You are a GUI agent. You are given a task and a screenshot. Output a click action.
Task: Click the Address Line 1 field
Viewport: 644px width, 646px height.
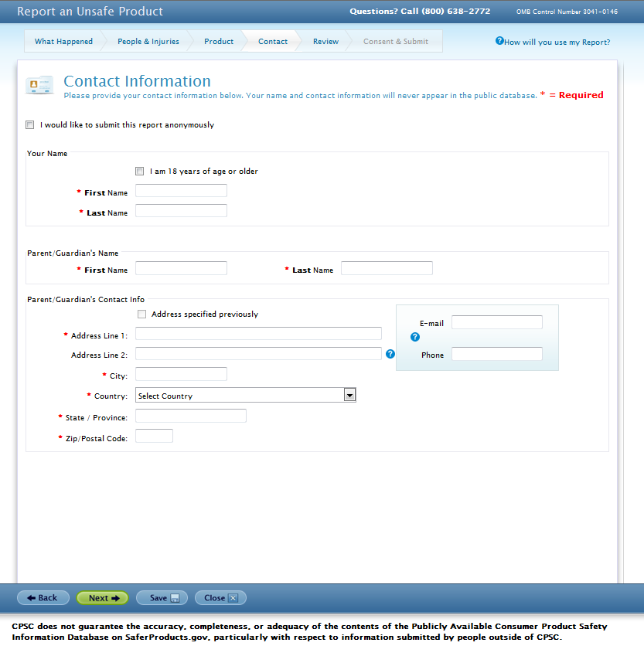pos(258,333)
